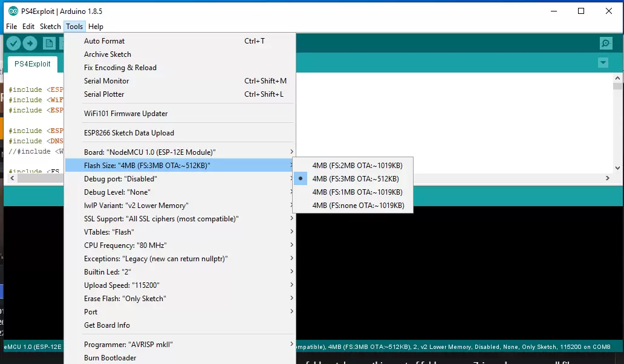Expand Programmer AVRISP mkII submenu

click(x=180, y=345)
